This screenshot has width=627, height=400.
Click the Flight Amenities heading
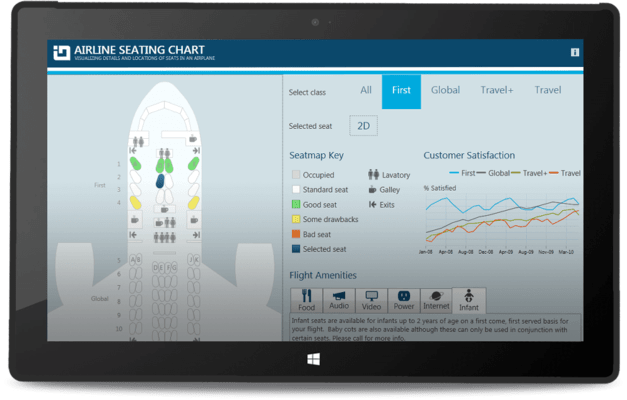(323, 275)
